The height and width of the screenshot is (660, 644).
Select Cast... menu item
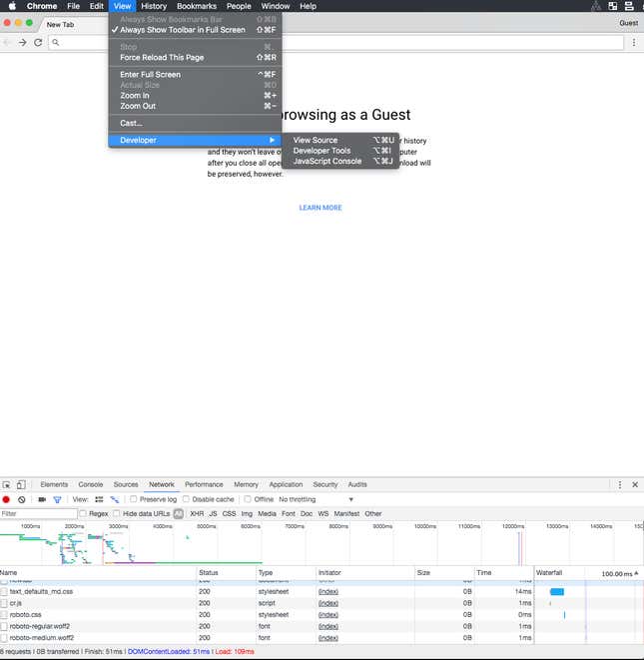pyautogui.click(x=195, y=124)
